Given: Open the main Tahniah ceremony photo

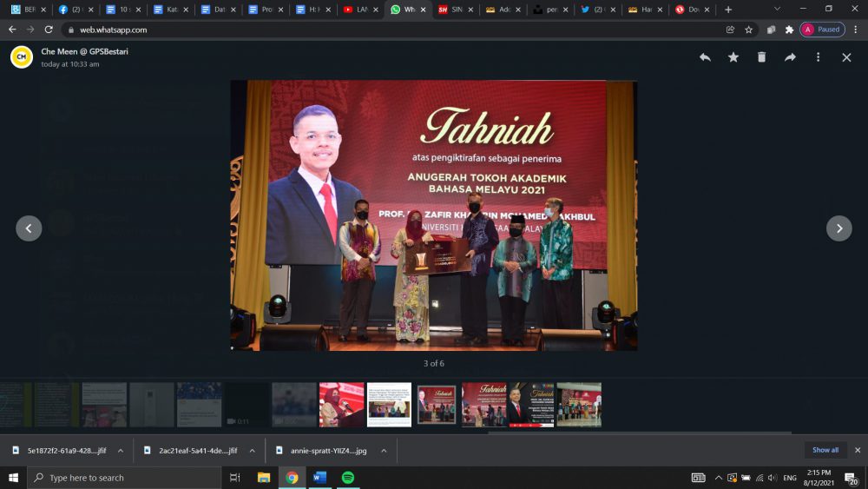Looking at the screenshot, I should [x=434, y=215].
